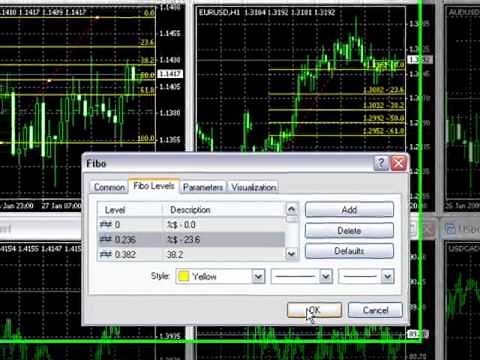Cancel the Fibo dialog
The image size is (480, 360).
point(375,310)
